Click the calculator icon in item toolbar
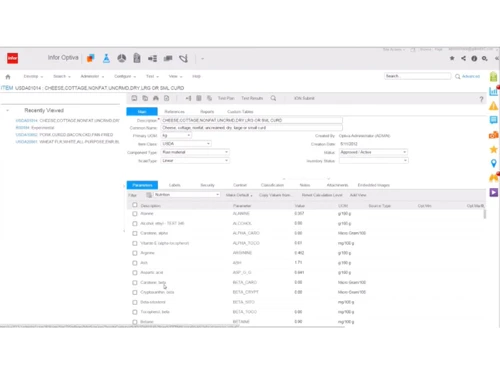The height and width of the screenshot is (375, 500). [x=199, y=98]
